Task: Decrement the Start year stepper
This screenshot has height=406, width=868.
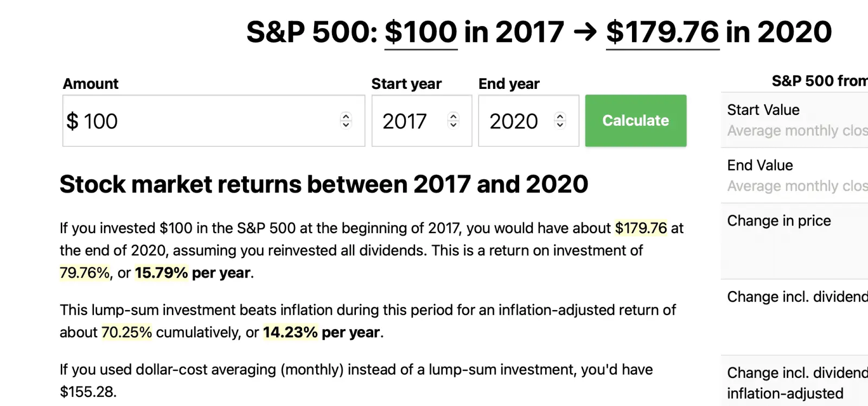Action: click(x=453, y=125)
